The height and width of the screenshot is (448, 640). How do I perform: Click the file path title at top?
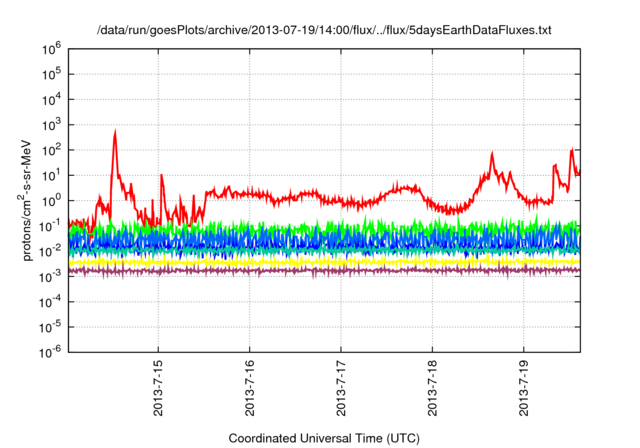pyautogui.click(x=324, y=30)
